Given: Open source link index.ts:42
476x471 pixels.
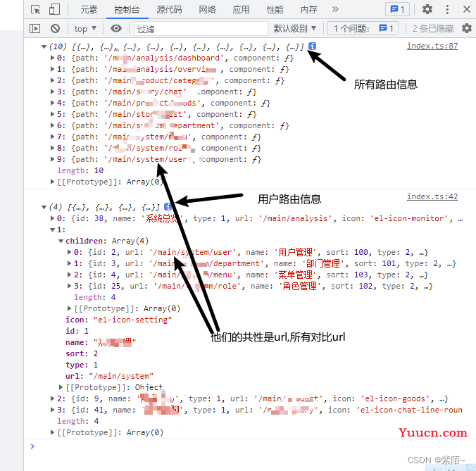Looking at the screenshot, I should click(432, 196).
